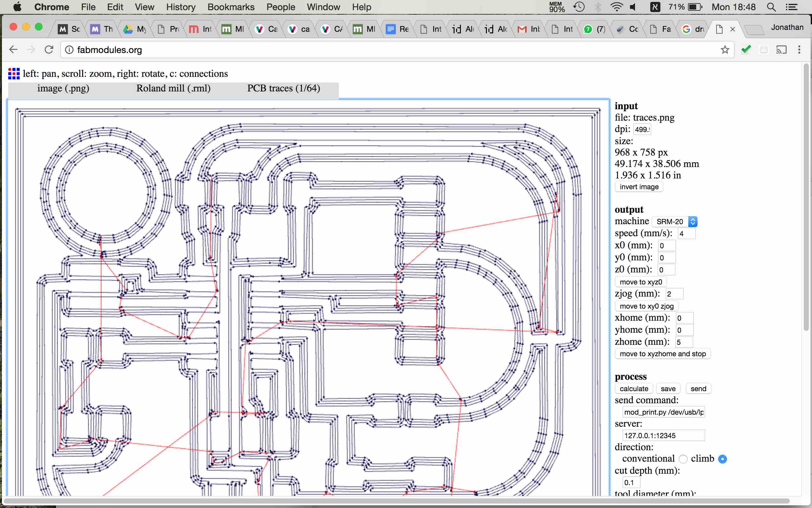Open the 'Sc' browser tab
812x508 pixels.
[x=69, y=29]
